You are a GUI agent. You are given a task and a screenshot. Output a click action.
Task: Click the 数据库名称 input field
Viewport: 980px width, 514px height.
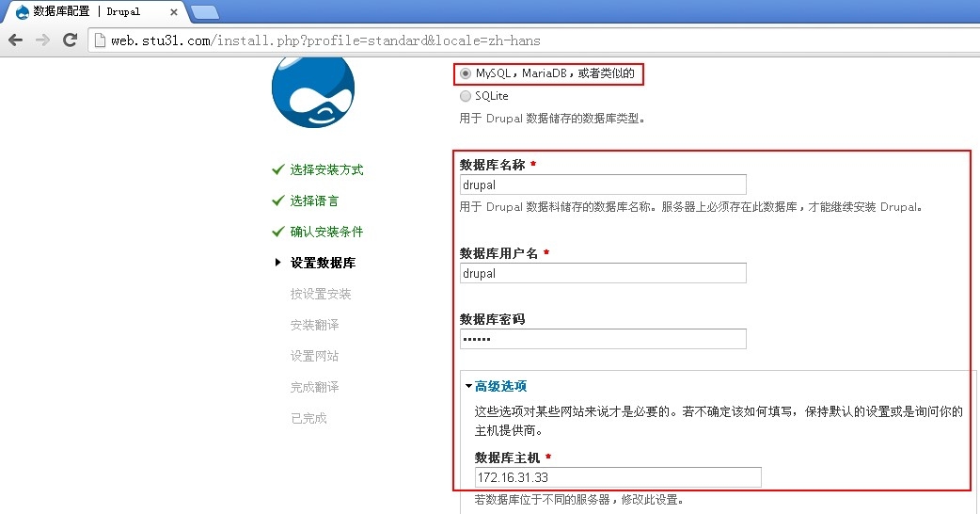pos(603,185)
